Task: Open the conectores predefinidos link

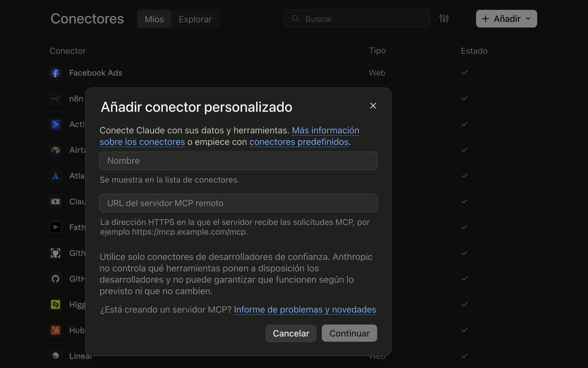Action: [299, 142]
